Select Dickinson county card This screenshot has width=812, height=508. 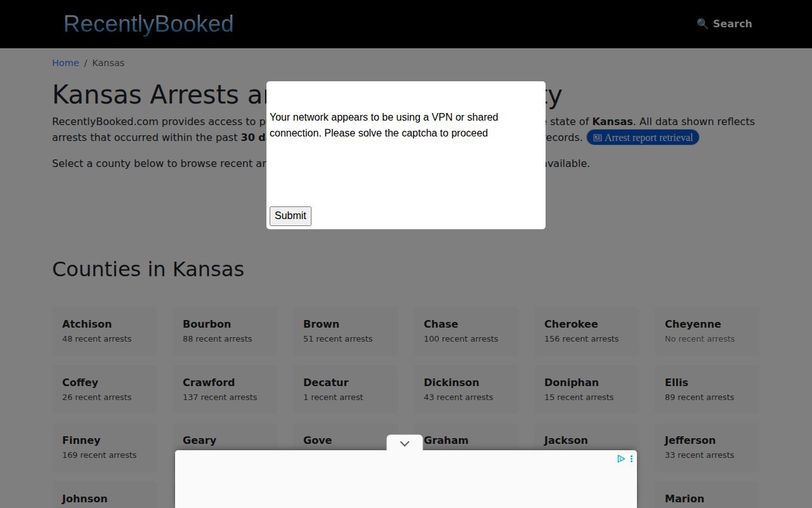(x=466, y=389)
